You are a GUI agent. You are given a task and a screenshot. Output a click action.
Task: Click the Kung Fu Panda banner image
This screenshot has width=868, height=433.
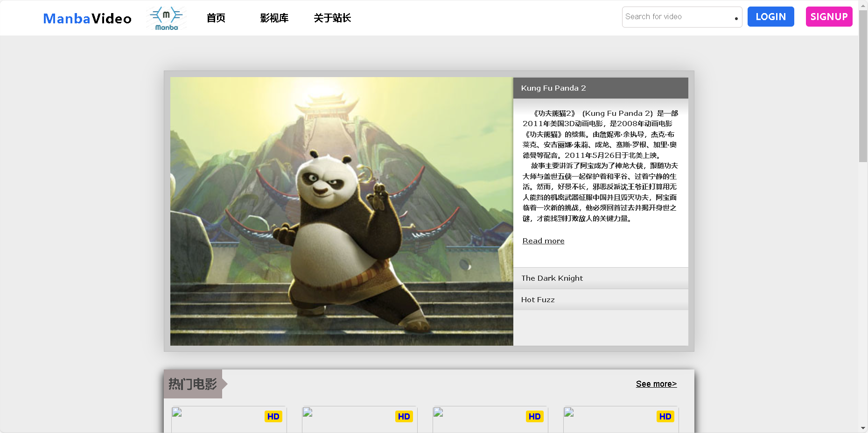coord(342,211)
